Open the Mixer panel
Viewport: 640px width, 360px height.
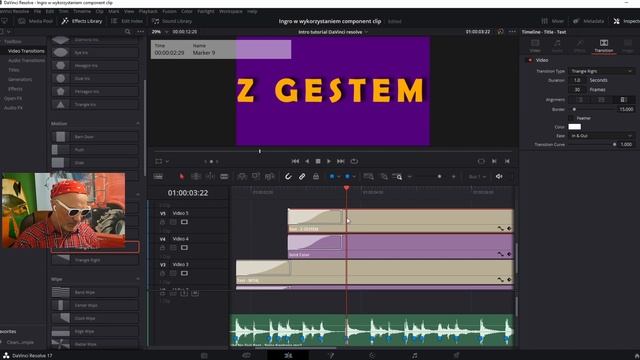tap(553, 21)
